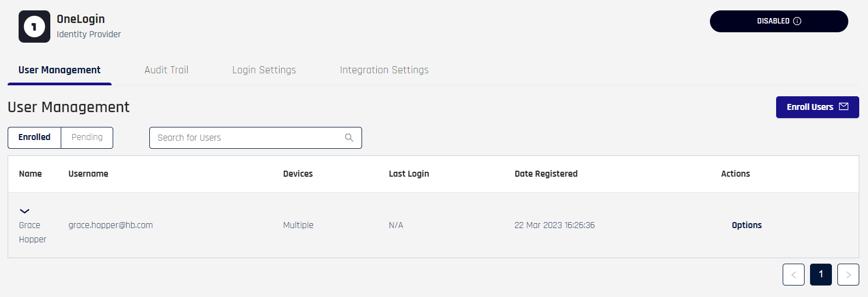Click grace.hopper@hb.com username cell
This screenshot has height=297, width=868.
110,225
